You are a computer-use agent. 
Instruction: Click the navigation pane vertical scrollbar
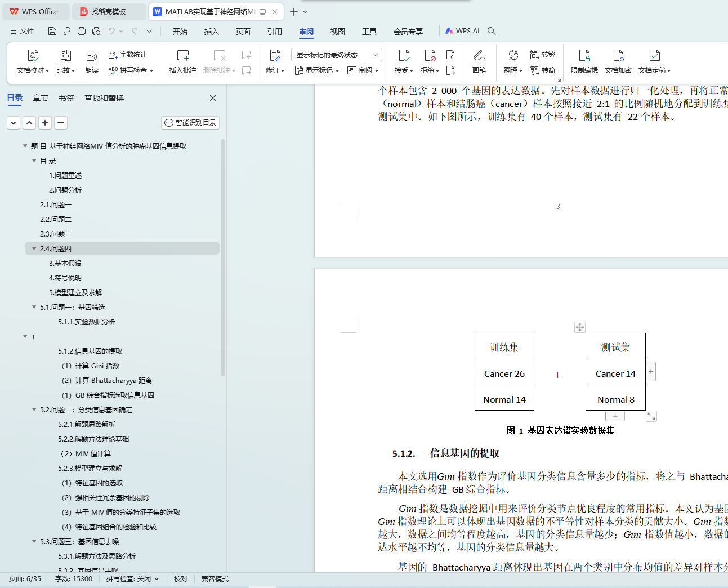point(223,257)
